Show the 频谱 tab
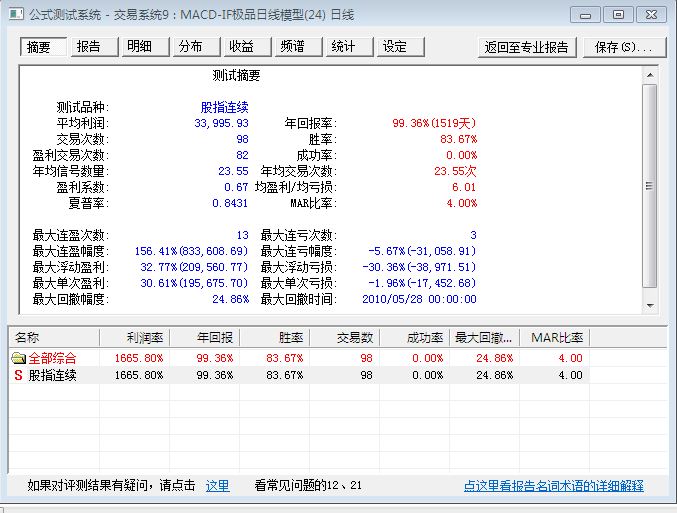677x513 pixels. pyautogui.click(x=298, y=47)
